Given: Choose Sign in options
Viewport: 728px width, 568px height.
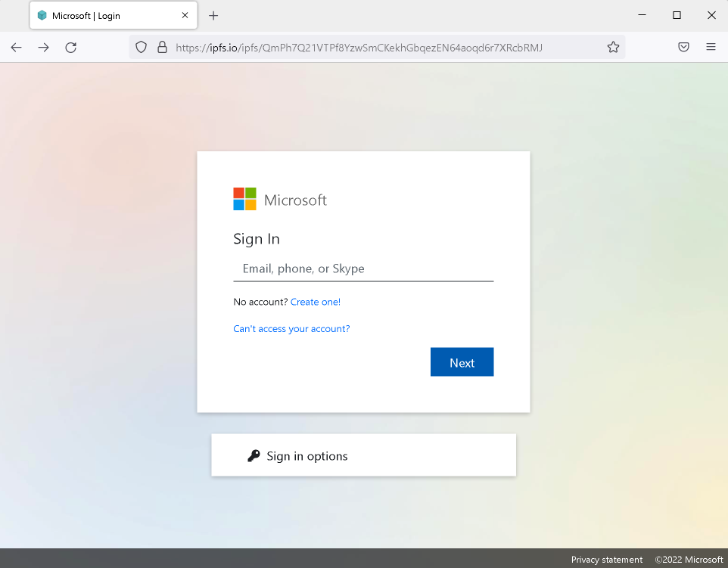Looking at the screenshot, I should (306, 456).
